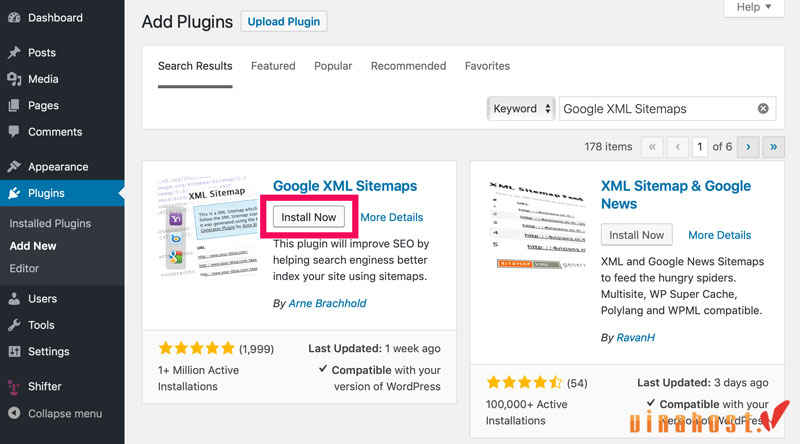This screenshot has height=444, width=800.
Task: Click the Shifter icon in sidebar
Action: click(x=14, y=387)
